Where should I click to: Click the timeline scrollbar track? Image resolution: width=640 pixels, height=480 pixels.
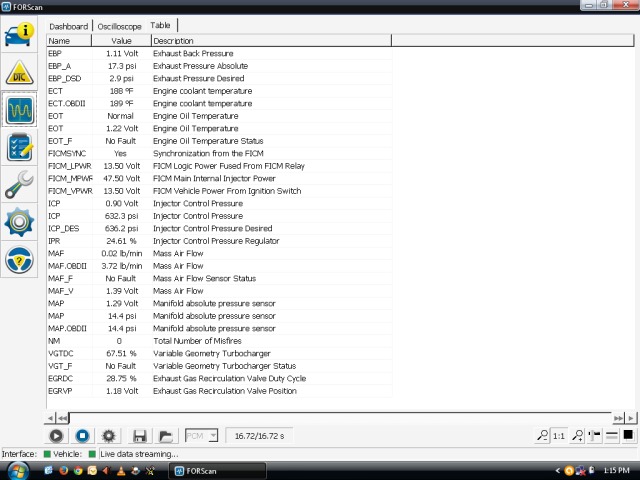(x=340, y=418)
